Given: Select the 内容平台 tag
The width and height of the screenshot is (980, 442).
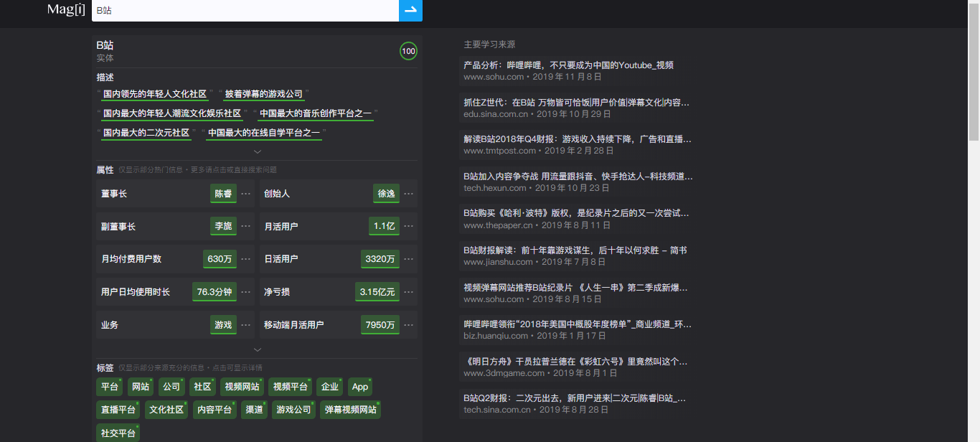Looking at the screenshot, I should coord(215,410).
